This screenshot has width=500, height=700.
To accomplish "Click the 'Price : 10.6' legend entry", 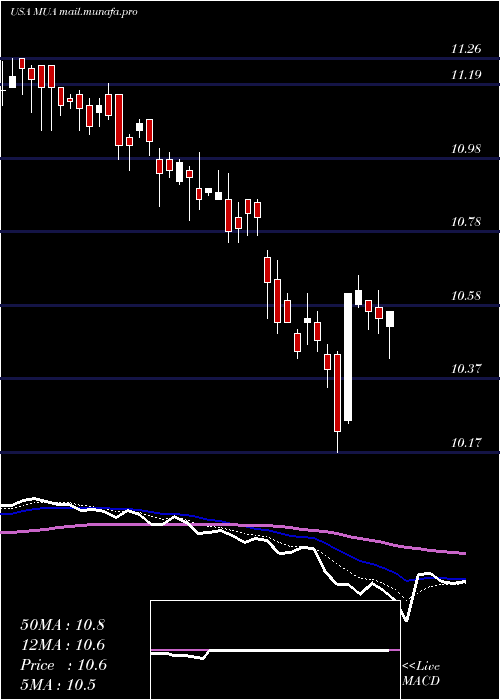I will pyautogui.click(x=63, y=665).
